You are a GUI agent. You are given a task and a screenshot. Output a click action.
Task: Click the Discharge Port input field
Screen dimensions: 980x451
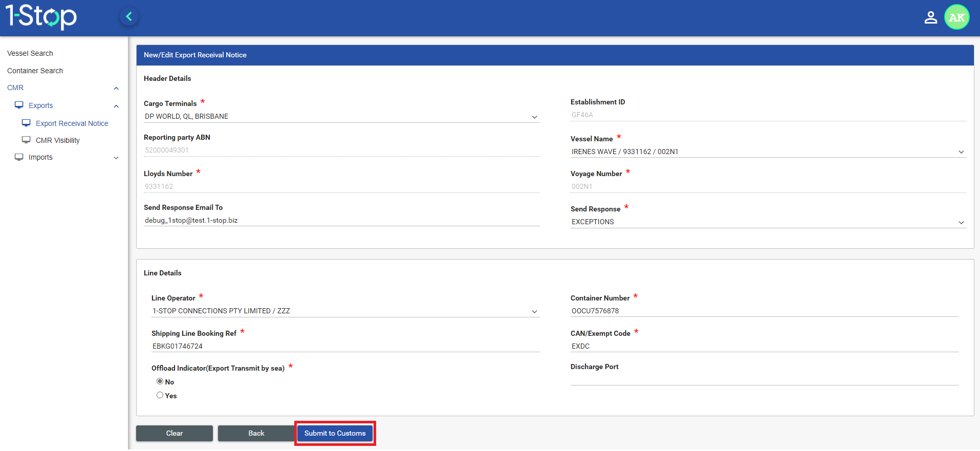pos(764,379)
